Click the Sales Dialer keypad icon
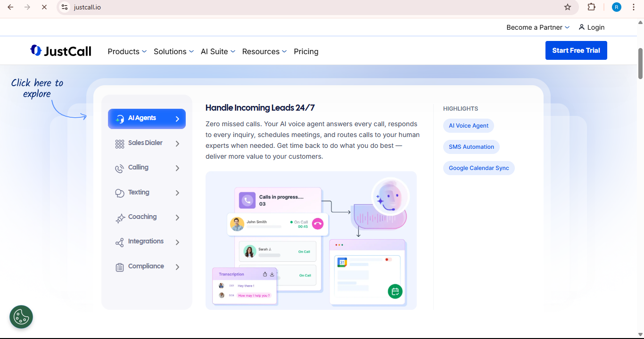This screenshot has width=644, height=339. tap(120, 144)
